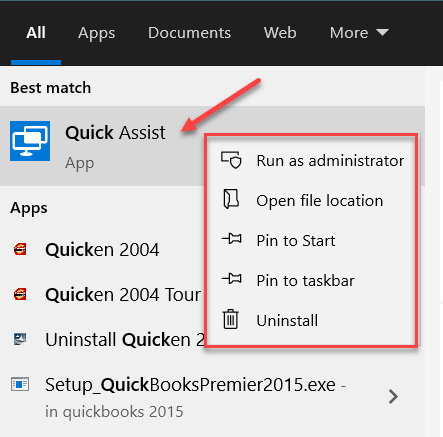Switch to the Documents search tab
Image resolution: width=443 pixels, height=437 pixels.
click(189, 33)
